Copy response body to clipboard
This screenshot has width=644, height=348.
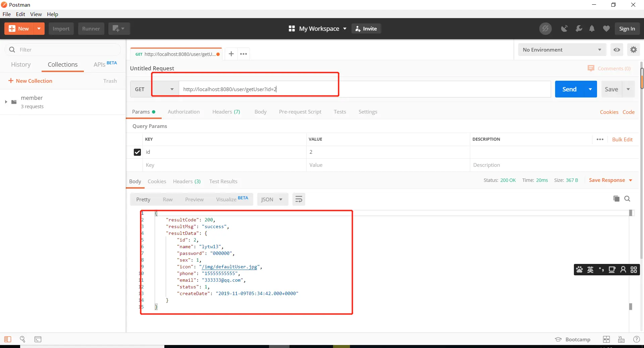click(x=616, y=199)
